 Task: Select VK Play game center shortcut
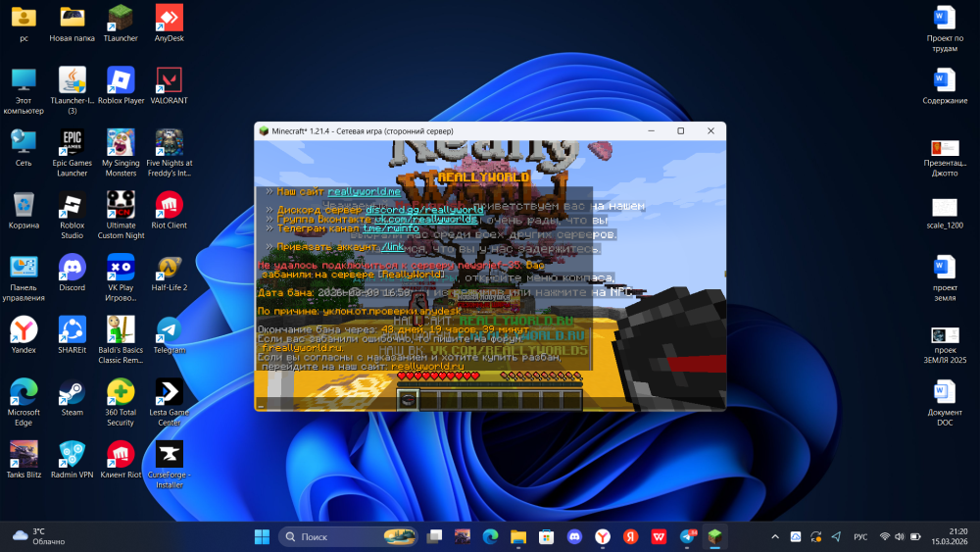(121, 278)
